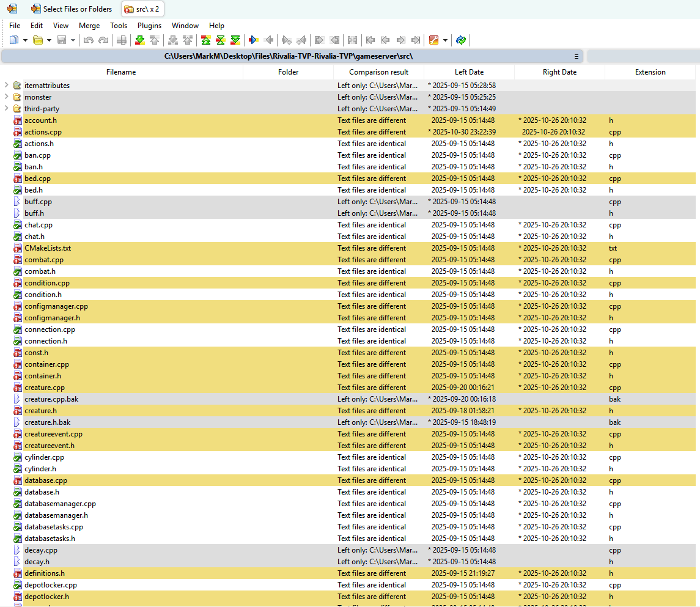Switch to the src\ x 2 tab
Image resolution: width=700 pixels, height=607 pixels.
(x=142, y=9)
